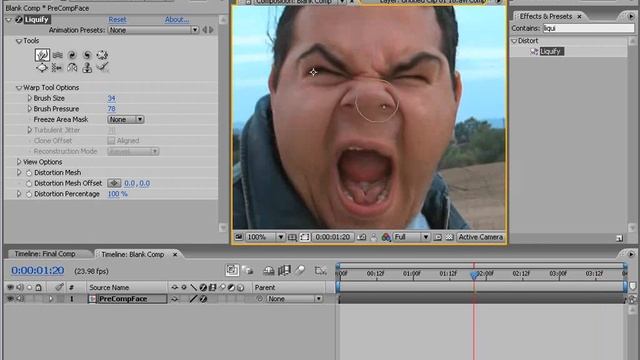Toggle quality switch on PreCompFace layer
The height and width of the screenshot is (360, 640).
pyautogui.click(x=194, y=299)
